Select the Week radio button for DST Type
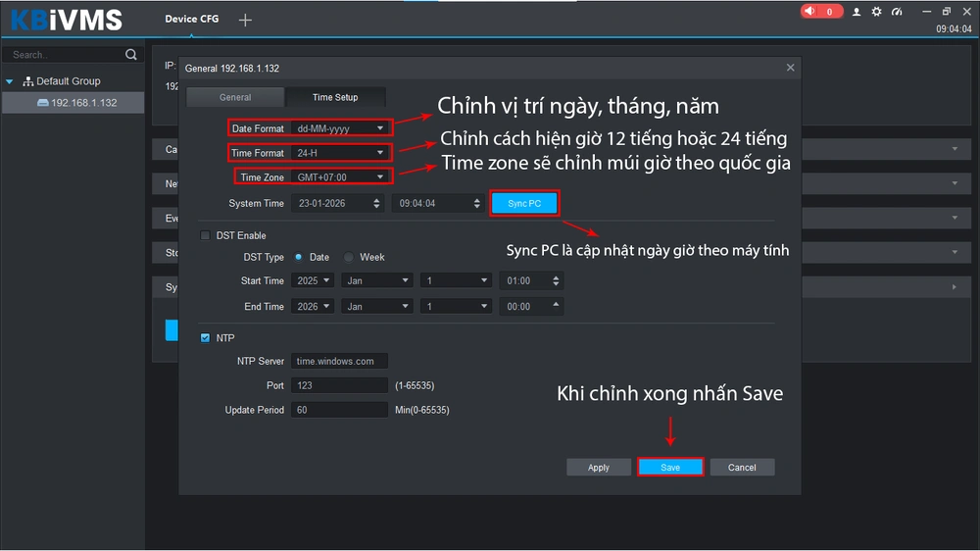 349,258
